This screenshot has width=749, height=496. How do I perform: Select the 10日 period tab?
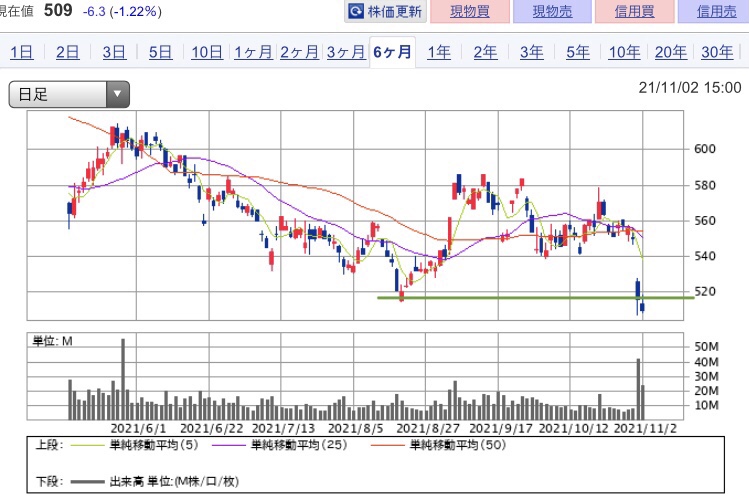pyautogui.click(x=207, y=52)
